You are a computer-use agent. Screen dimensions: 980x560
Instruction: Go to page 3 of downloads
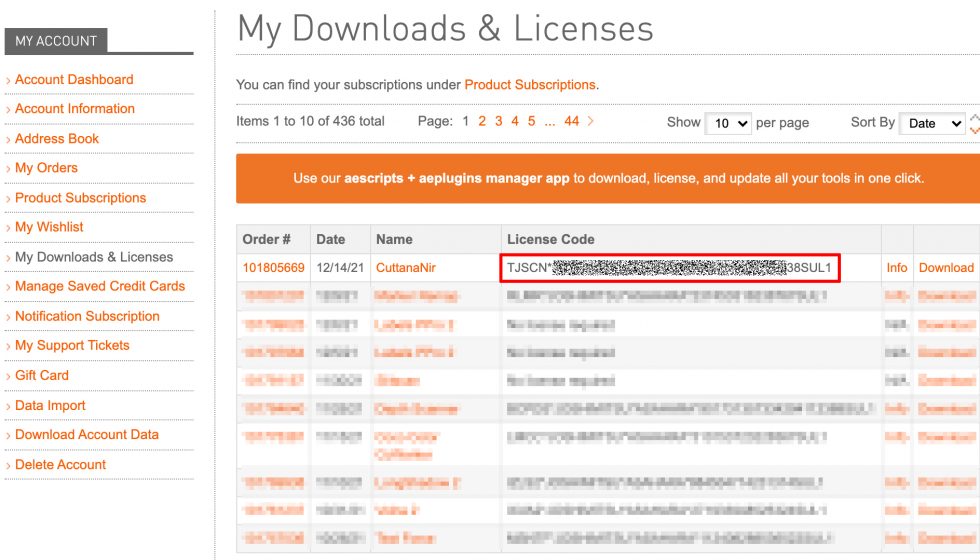click(499, 121)
